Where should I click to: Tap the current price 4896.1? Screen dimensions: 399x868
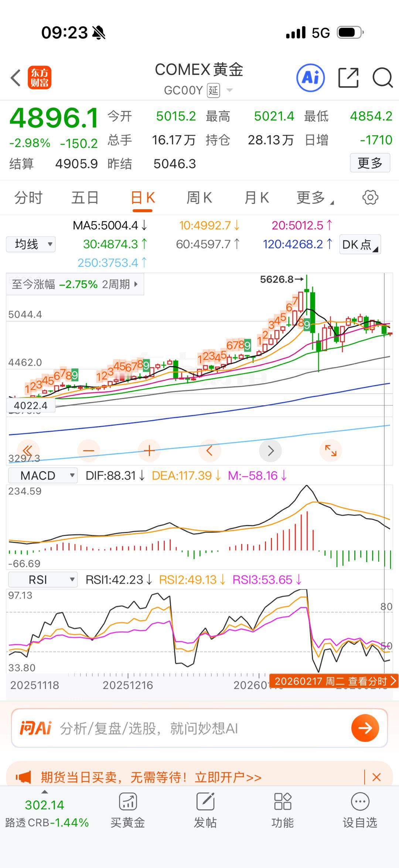point(54,118)
